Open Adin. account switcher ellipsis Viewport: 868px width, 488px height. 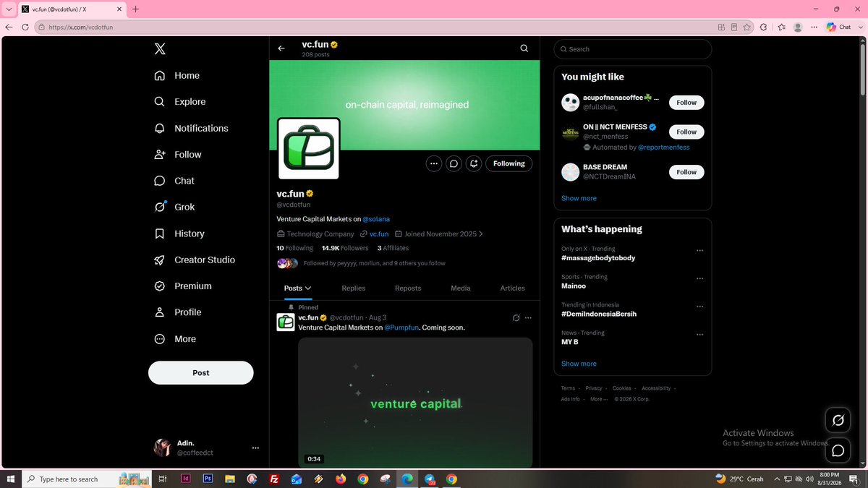(255, 448)
